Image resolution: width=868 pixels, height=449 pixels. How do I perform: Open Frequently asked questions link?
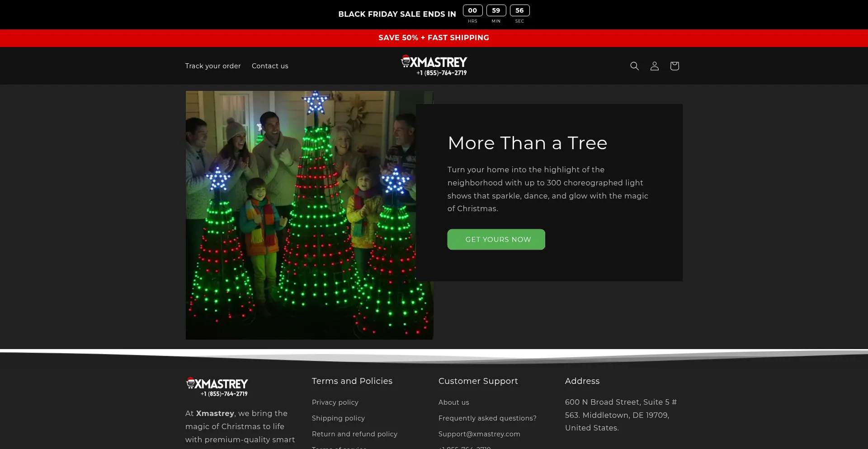pos(487,418)
